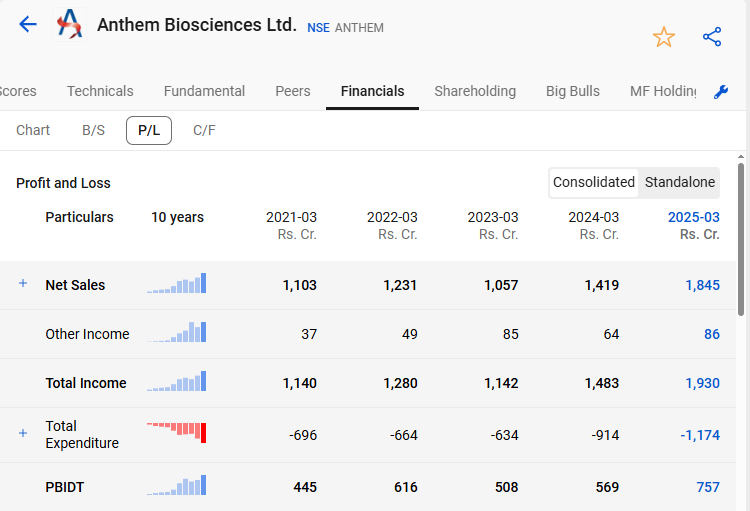The image size is (750, 511).
Task: Open the Technicals tab
Action: click(x=100, y=91)
